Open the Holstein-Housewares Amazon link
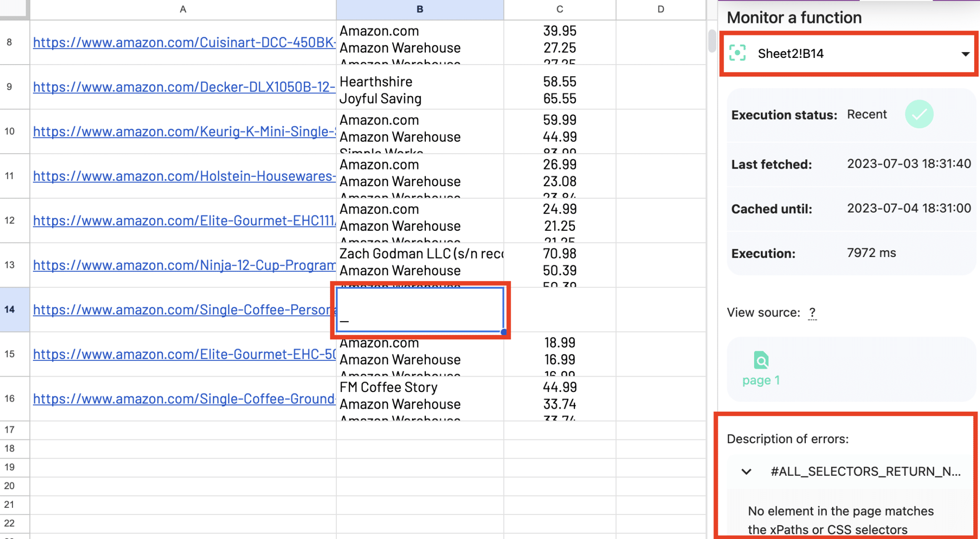 pyautogui.click(x=184, y=176)
